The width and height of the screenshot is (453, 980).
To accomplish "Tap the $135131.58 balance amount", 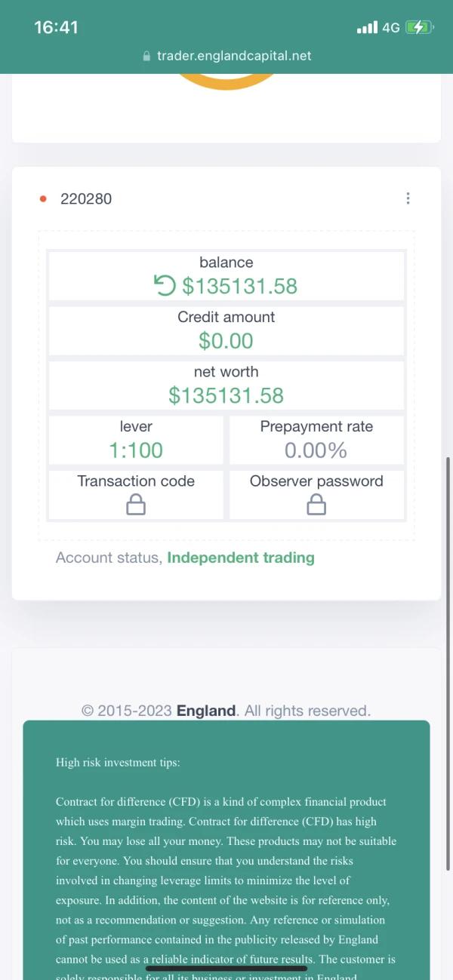I will (x=240, y=287).
